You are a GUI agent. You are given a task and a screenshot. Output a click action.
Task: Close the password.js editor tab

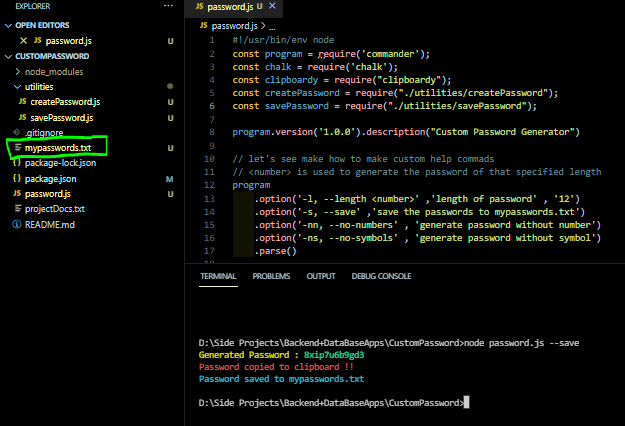pos(272,6)
